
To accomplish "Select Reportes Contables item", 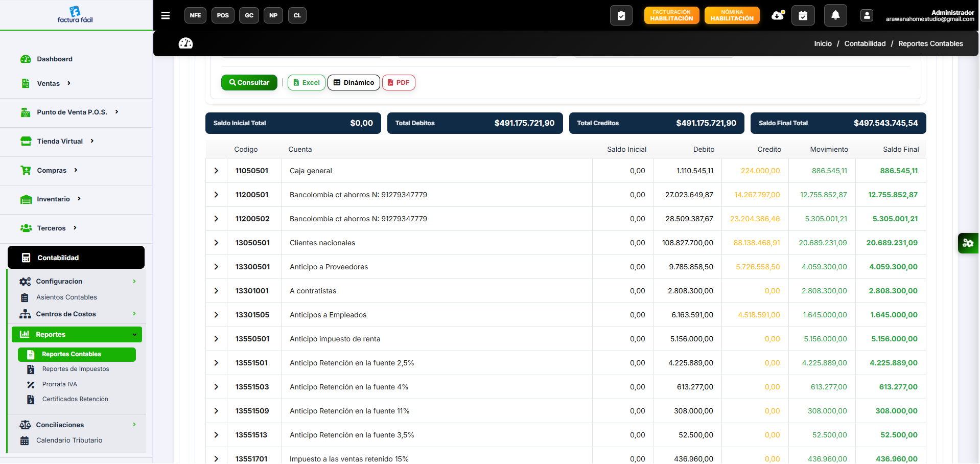I will pyautogui.click(x=77, y=354).
